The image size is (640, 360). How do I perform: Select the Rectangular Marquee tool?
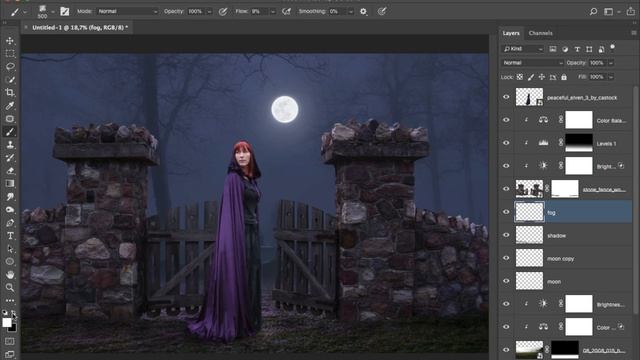[10, 53]
